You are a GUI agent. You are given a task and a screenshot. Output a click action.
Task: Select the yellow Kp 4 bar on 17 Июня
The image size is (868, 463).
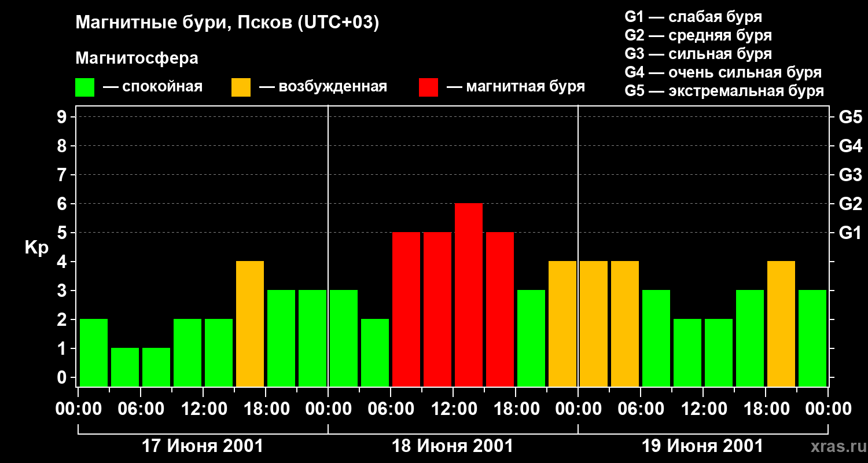pyautogui.click(x=250, y=324)
